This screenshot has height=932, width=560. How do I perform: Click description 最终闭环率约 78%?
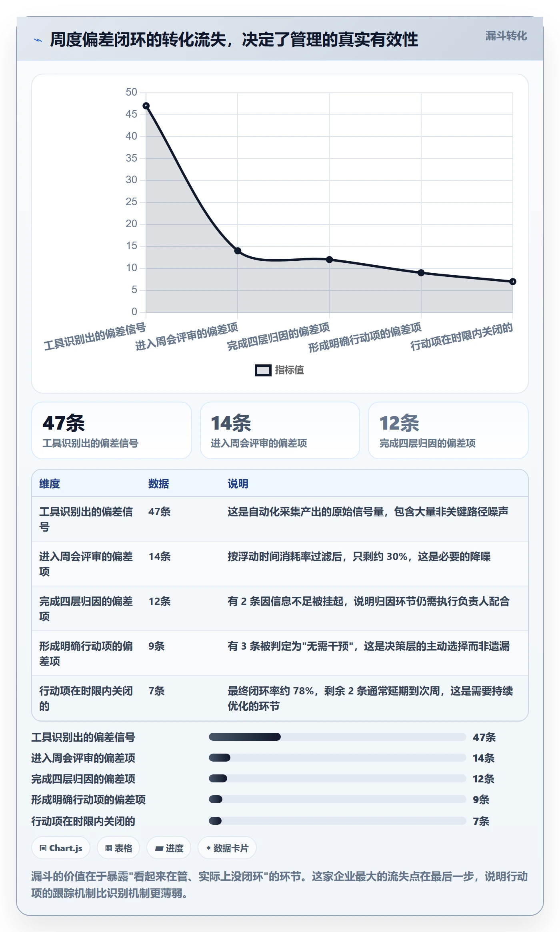tap(370, 698)
